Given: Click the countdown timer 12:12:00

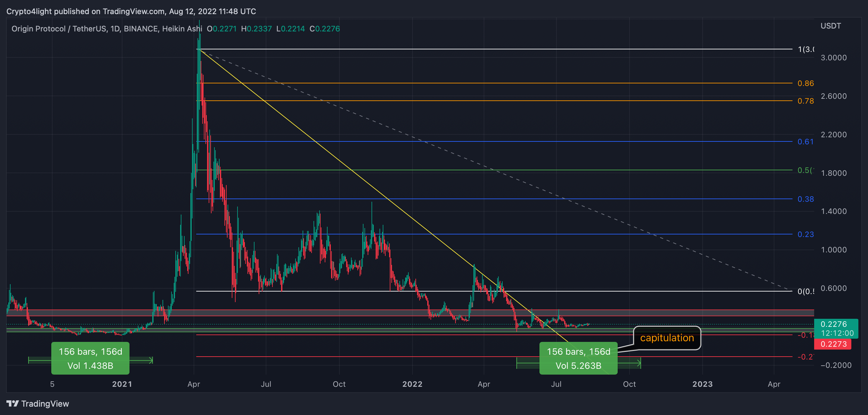Looking at the screenshot, I should pos(837,334).
